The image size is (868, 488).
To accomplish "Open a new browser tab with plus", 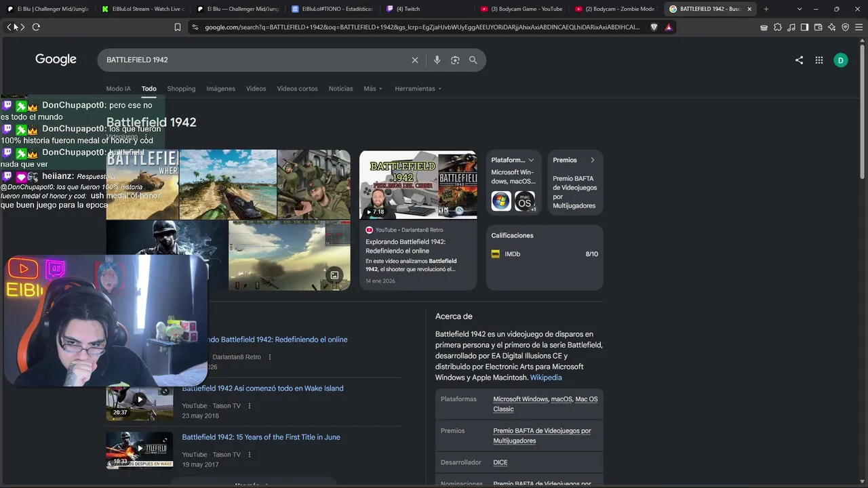I will pos(766,9).
